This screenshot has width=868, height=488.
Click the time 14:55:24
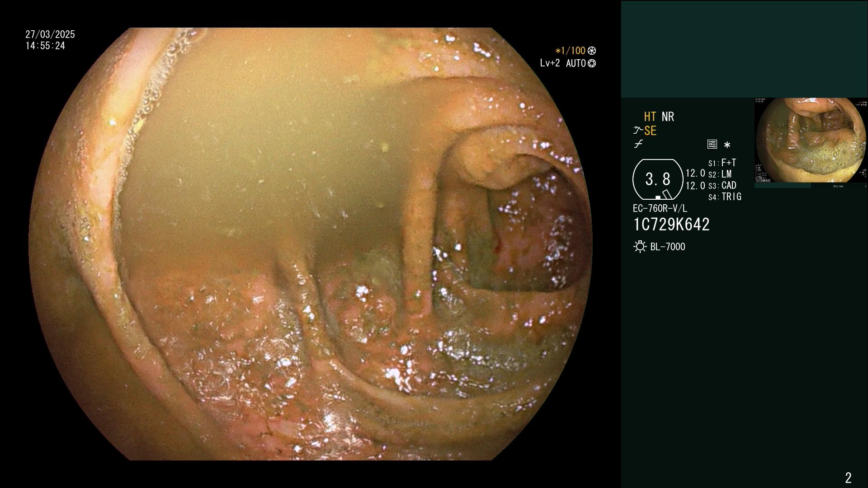click(x=45, y=46)
